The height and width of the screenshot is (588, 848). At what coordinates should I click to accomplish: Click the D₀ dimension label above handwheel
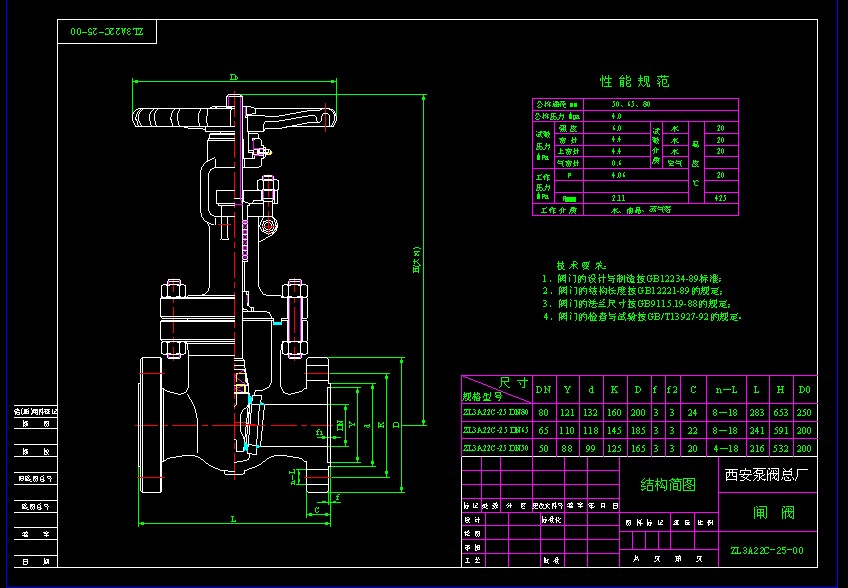point(233,76)
